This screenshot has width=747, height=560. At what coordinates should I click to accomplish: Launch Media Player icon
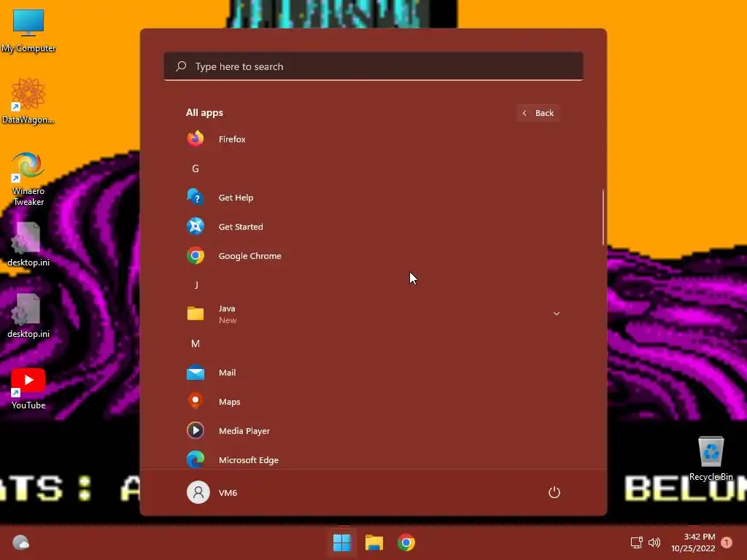(196, 430)
